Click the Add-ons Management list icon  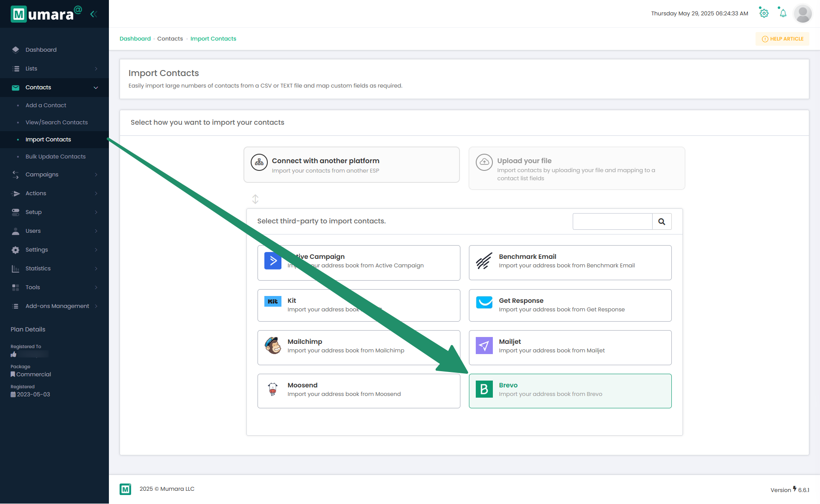(x=16, y=306)
